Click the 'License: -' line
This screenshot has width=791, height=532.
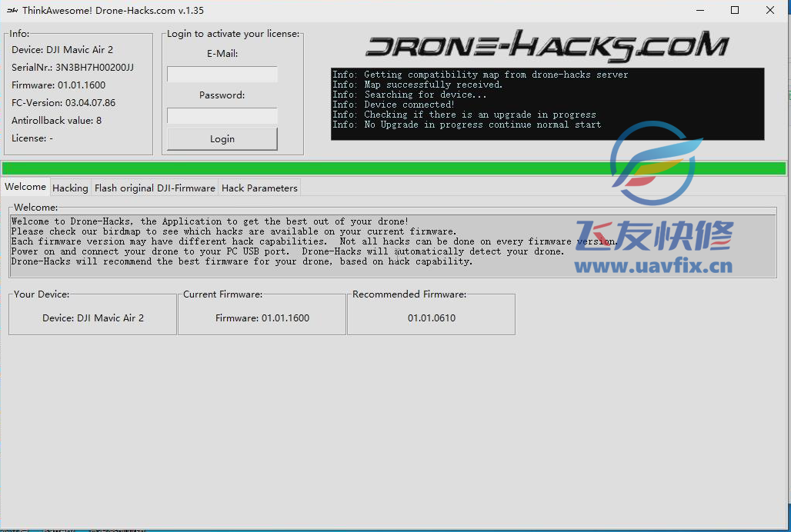point(32,138)
